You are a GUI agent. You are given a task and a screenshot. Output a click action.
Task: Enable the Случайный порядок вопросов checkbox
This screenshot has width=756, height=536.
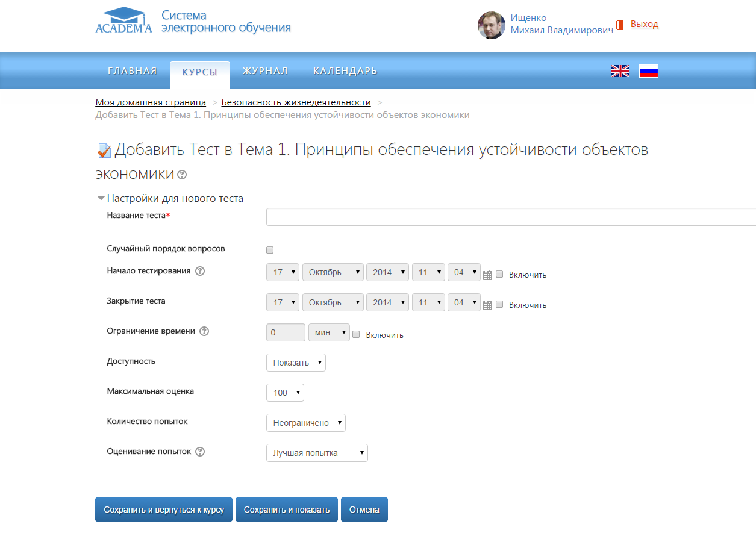coord(270,250)
